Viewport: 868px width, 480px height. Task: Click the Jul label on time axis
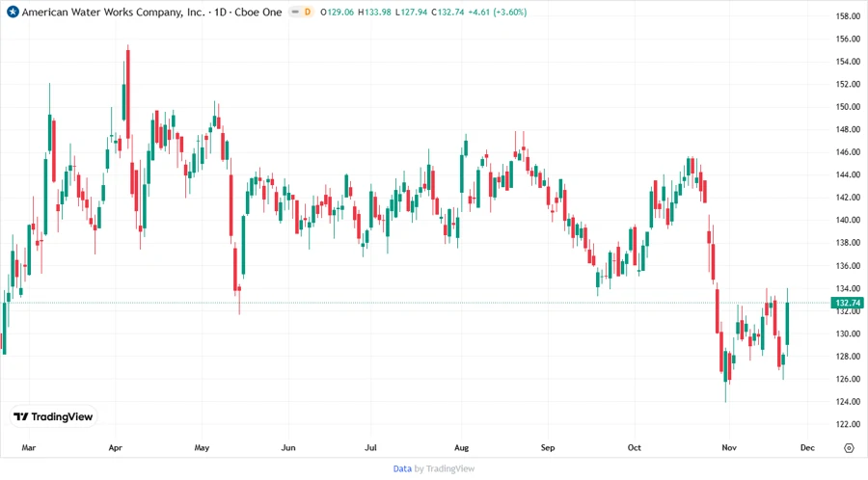[x=370, y=448]
